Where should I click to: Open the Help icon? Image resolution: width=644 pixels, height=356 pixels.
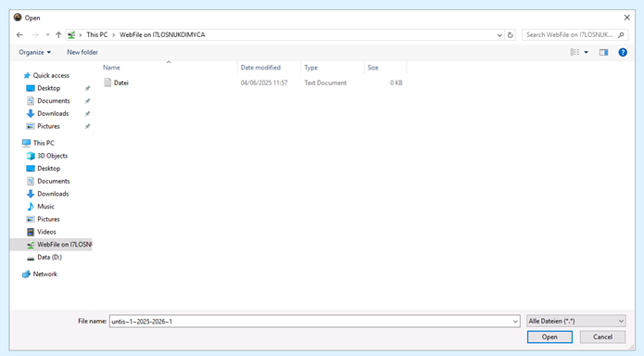pos(623,52)
